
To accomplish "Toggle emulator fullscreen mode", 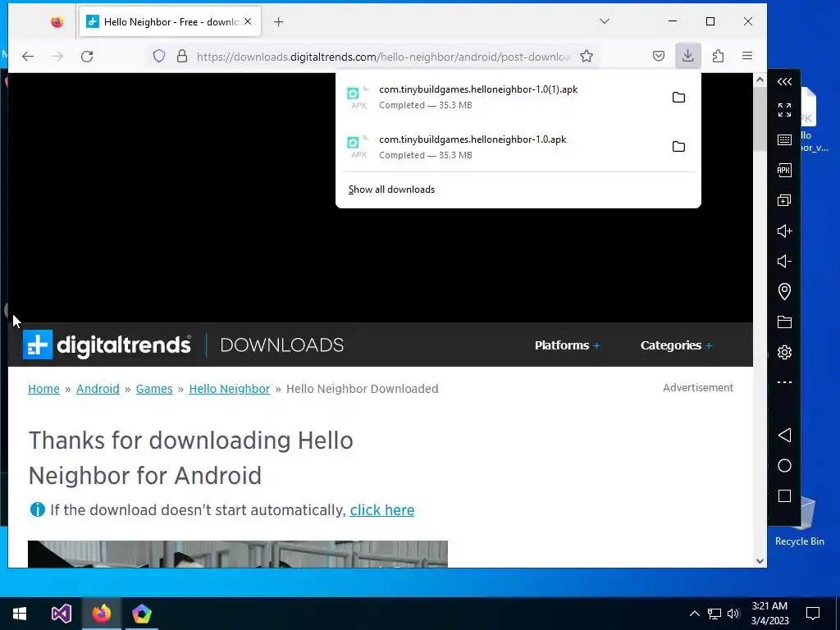I will [784, 110].
